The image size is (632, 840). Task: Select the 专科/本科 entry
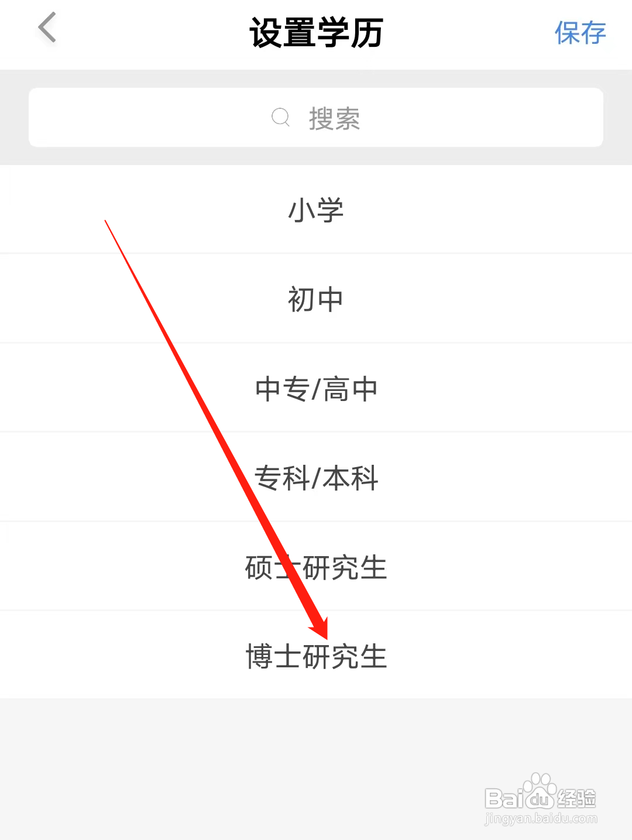tap(316, 477)
